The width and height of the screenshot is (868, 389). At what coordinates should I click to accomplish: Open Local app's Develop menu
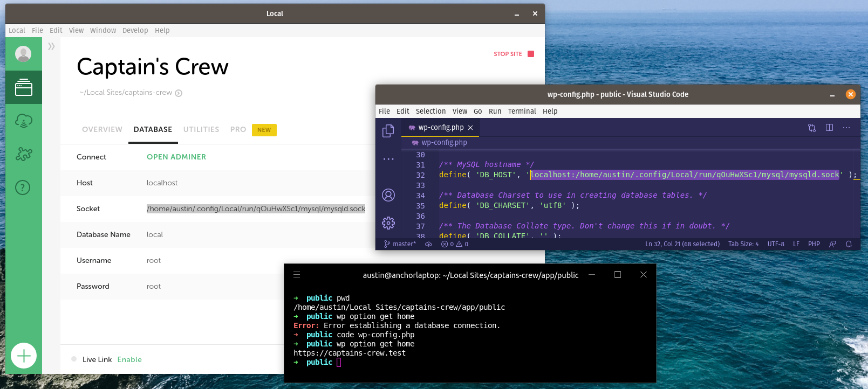click(135, 30)
